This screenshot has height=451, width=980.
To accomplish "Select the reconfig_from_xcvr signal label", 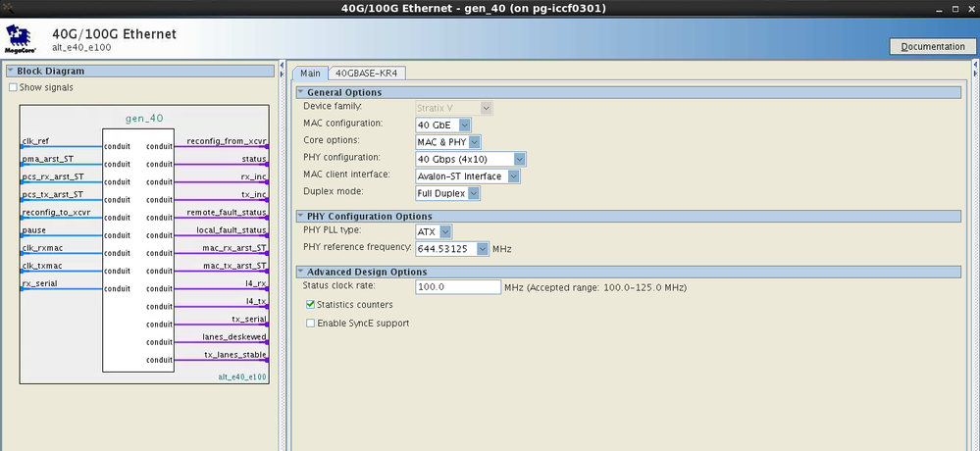I will 227,141.
